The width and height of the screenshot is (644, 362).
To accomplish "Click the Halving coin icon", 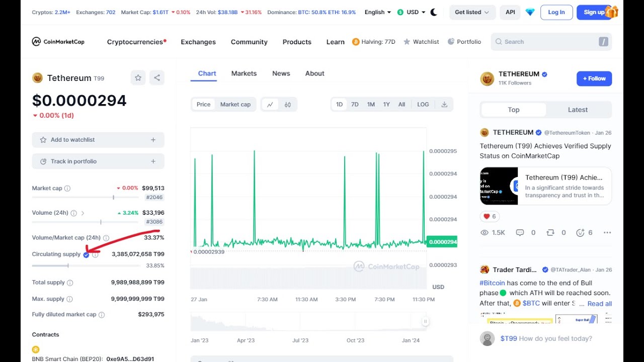I will point(356,42).
